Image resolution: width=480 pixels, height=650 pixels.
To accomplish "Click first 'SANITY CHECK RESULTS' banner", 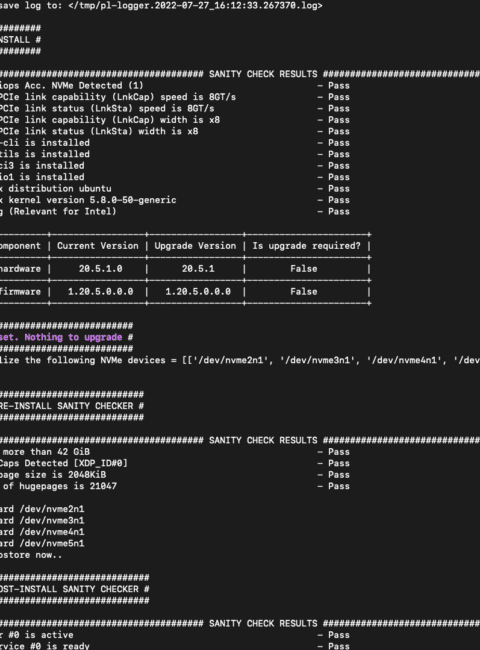I will pos(263,74).
